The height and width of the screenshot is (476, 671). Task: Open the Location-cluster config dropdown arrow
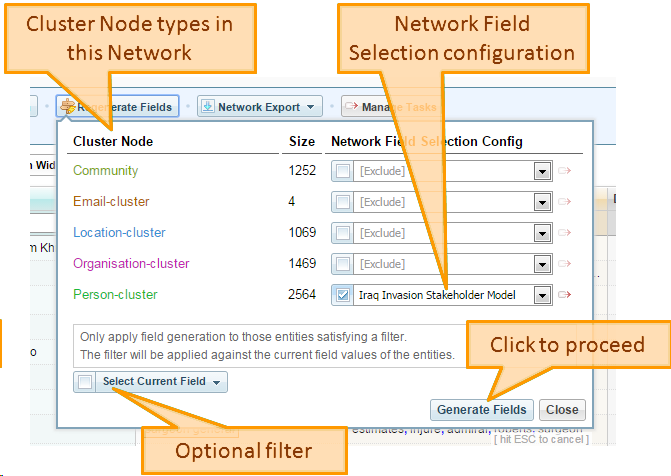pyautogui.click(x=542, y=233)
